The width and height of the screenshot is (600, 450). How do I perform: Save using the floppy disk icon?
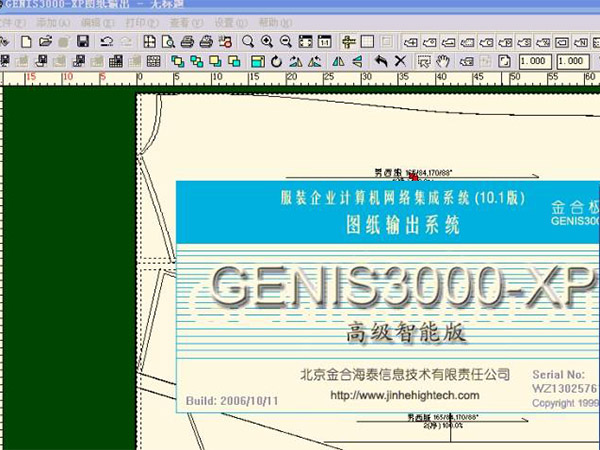click(x=83, y=41)
